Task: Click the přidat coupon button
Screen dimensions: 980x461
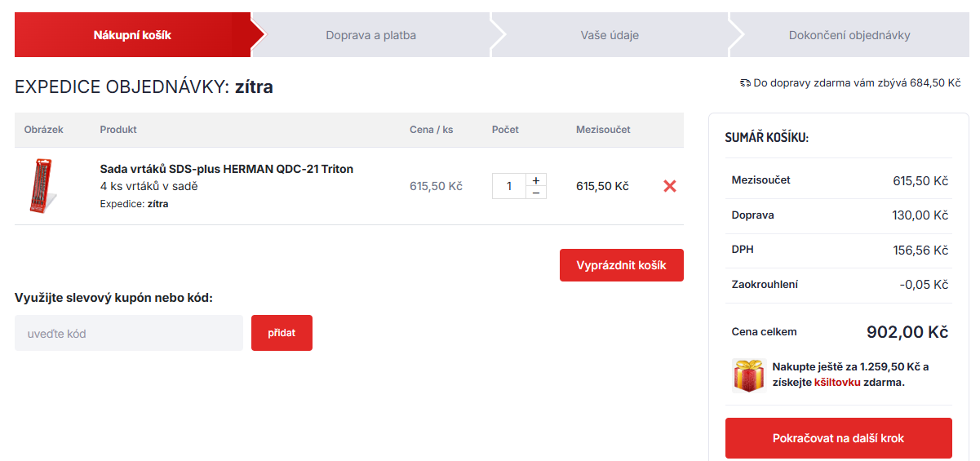Action: pos(282,333)
